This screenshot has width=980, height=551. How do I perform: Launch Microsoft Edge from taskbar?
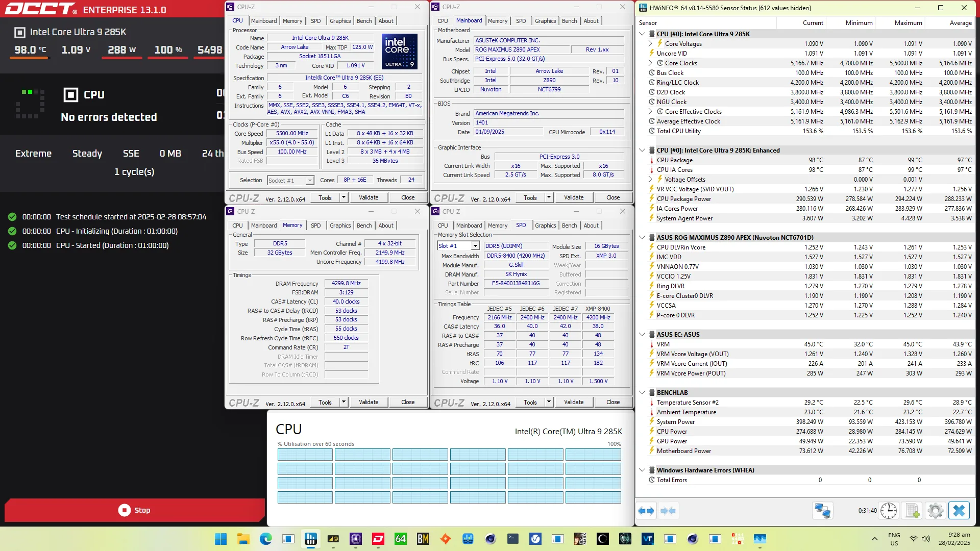click(266, 539)
